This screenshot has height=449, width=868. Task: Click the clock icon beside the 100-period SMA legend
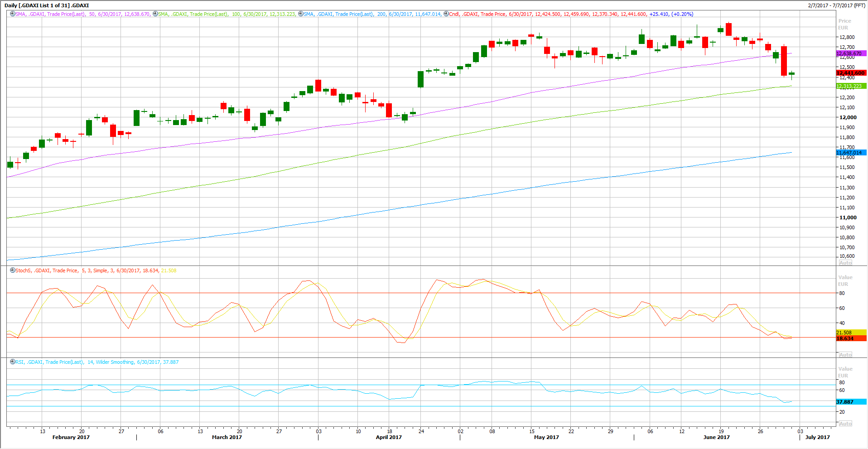pyautogui.click(x=155, y=14)
